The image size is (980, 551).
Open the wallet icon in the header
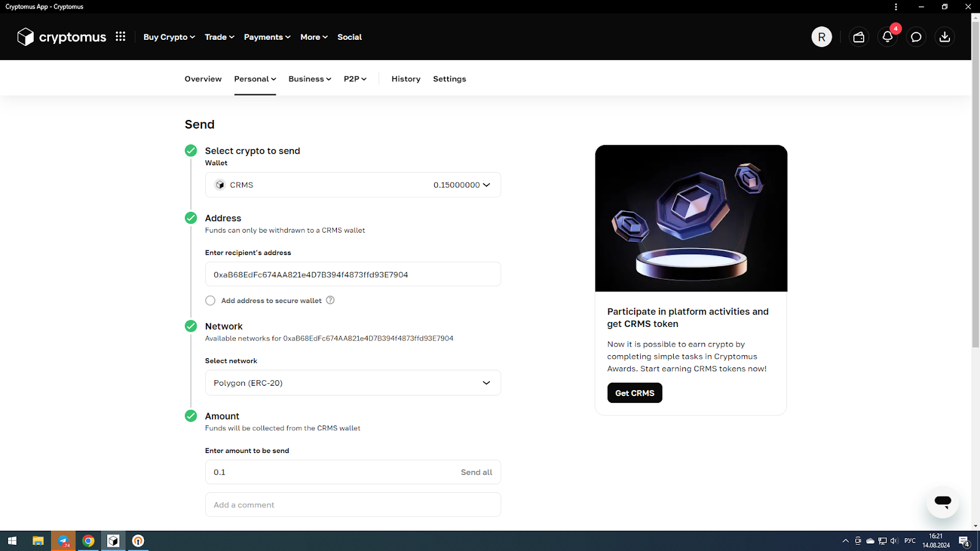click(x=858, y=37)
